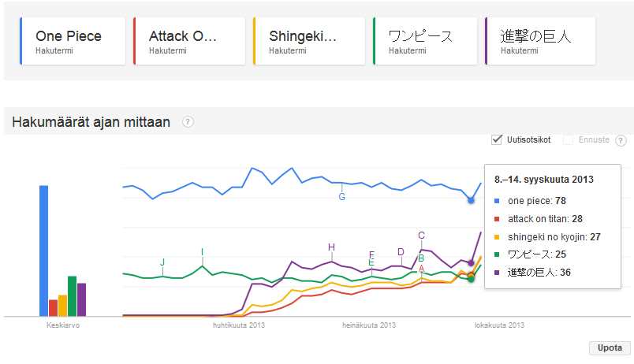Viewport: 634px width, 364px height.
Task: Click news headline marker D
Action: (401, 251)
